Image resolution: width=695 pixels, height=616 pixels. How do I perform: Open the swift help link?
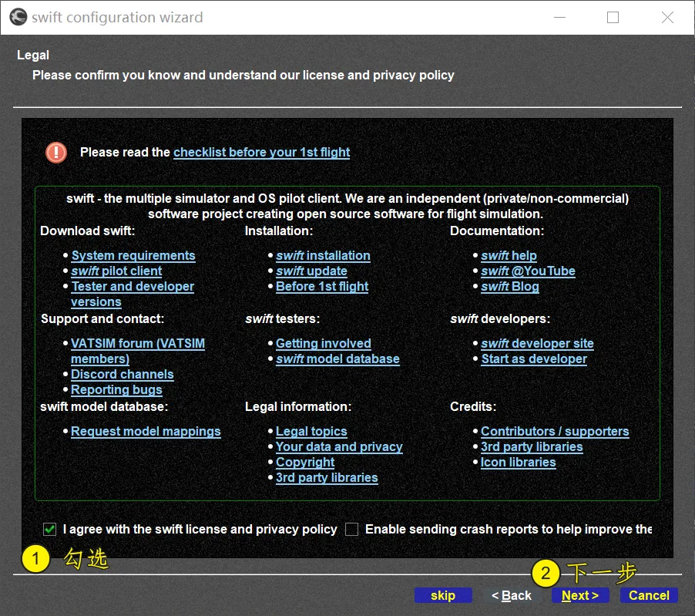click(x=509, y=255)
